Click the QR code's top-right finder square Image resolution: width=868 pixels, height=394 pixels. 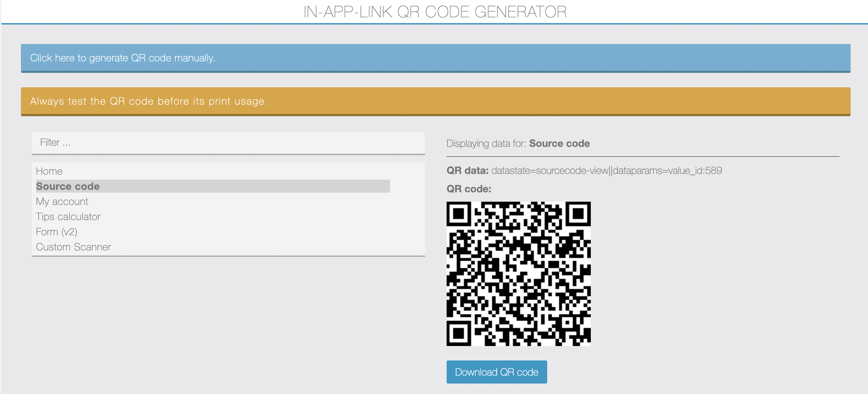click(x=578, y=214)
